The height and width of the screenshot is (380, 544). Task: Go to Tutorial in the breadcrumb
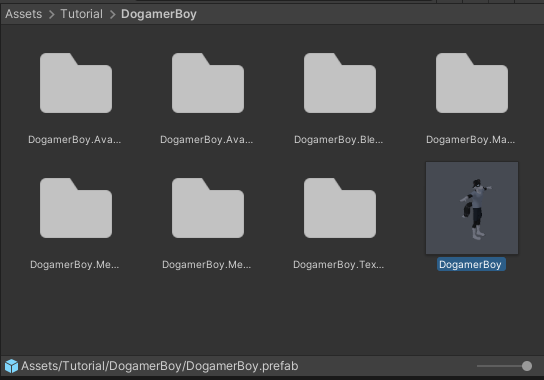pos(82,14)
